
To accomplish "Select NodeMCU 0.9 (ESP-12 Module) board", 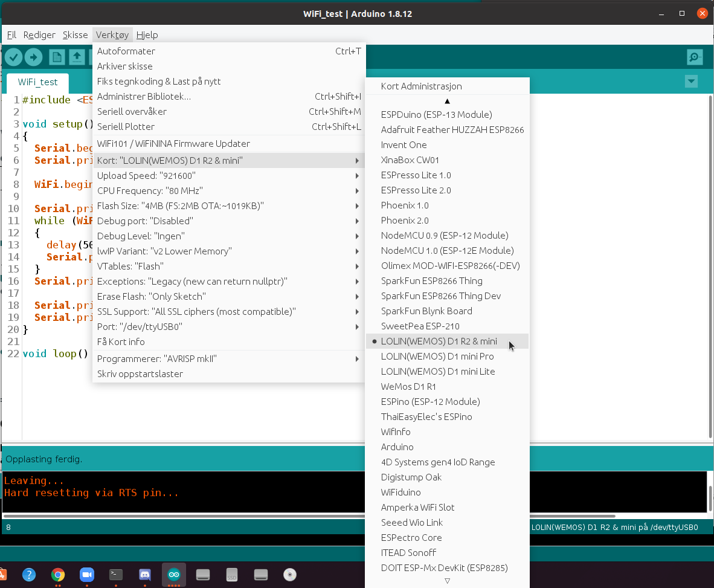I will [x=447, y=236].
